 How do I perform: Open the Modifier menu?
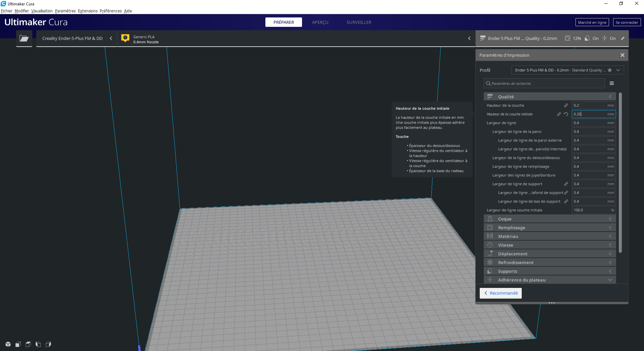pyautogui.click(x=22, y=11)
